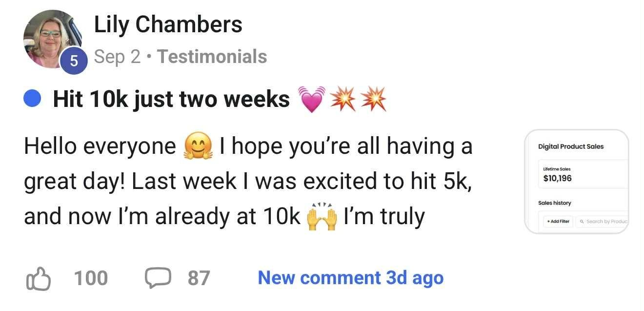The width and height of the screenshot is (644, 311).
Task: Click the like count of 100
Action: click(x=91, y=278)
